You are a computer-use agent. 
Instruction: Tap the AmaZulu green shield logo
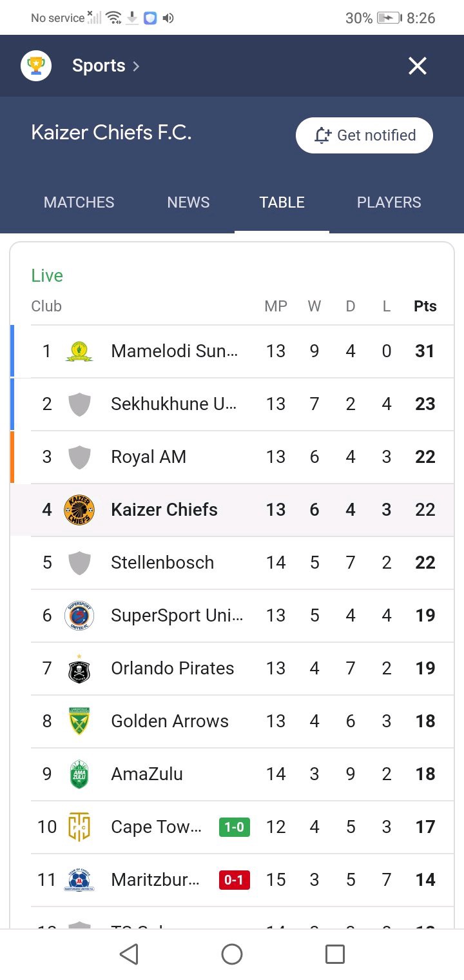click(79, 774)
